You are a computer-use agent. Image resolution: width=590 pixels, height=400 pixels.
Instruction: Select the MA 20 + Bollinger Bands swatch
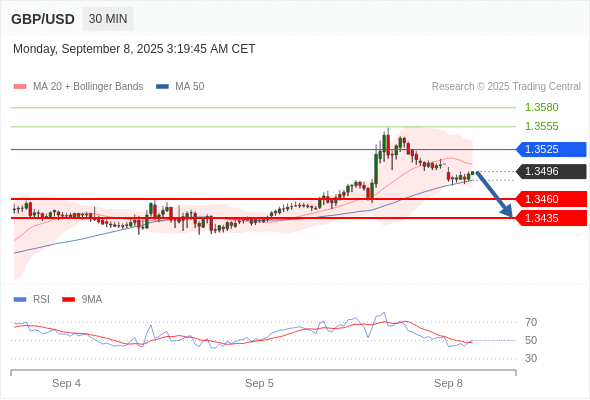20,87
